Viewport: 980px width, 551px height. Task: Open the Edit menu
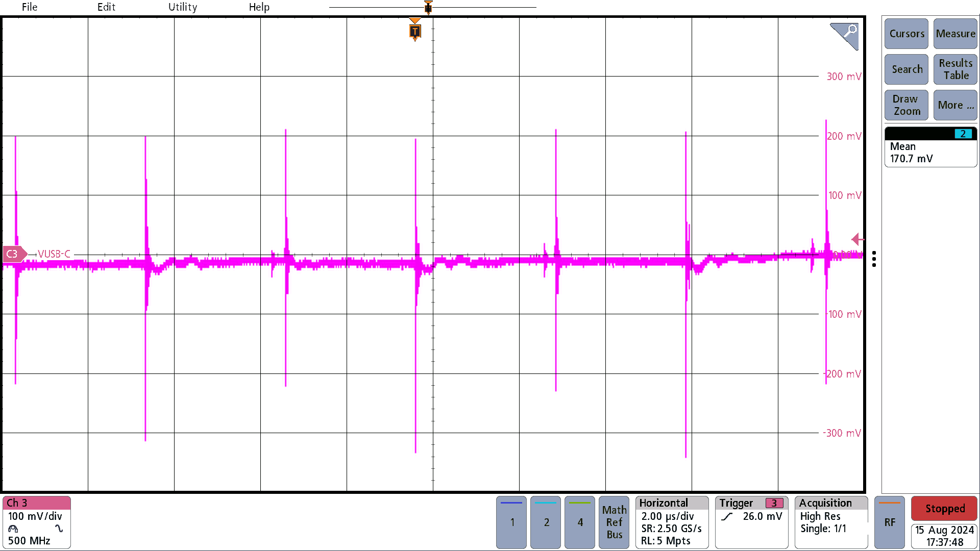tap(106, 7)
